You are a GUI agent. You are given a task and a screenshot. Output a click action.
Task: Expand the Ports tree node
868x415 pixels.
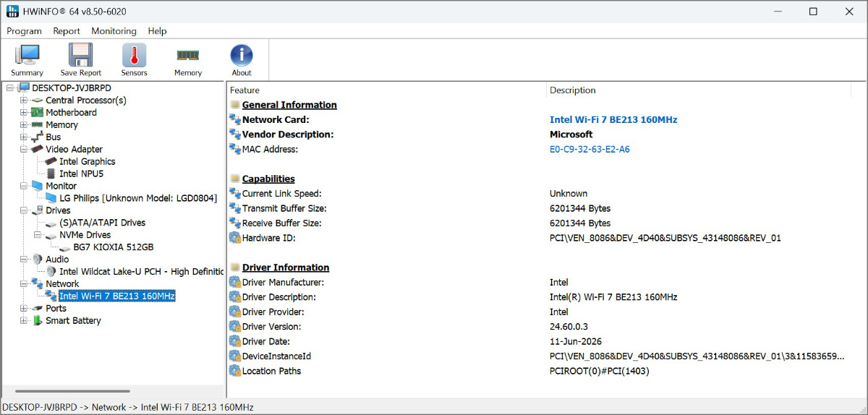point(24,309)
